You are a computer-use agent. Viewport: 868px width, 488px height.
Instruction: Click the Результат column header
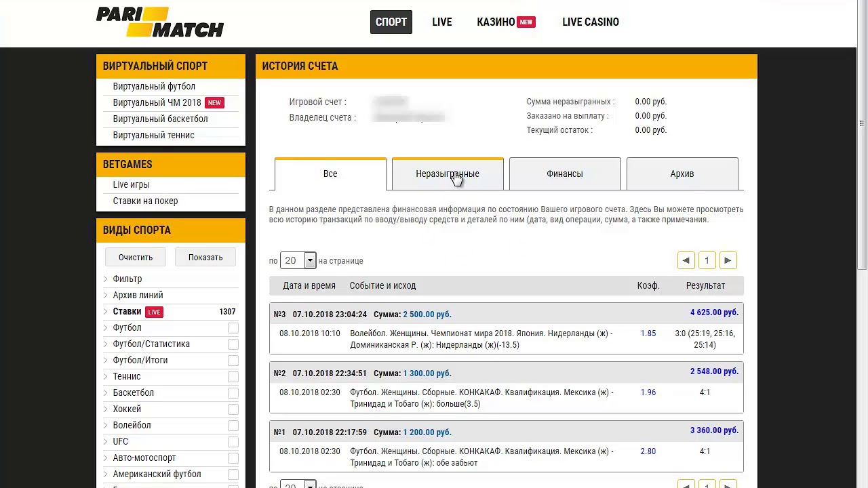705,285
